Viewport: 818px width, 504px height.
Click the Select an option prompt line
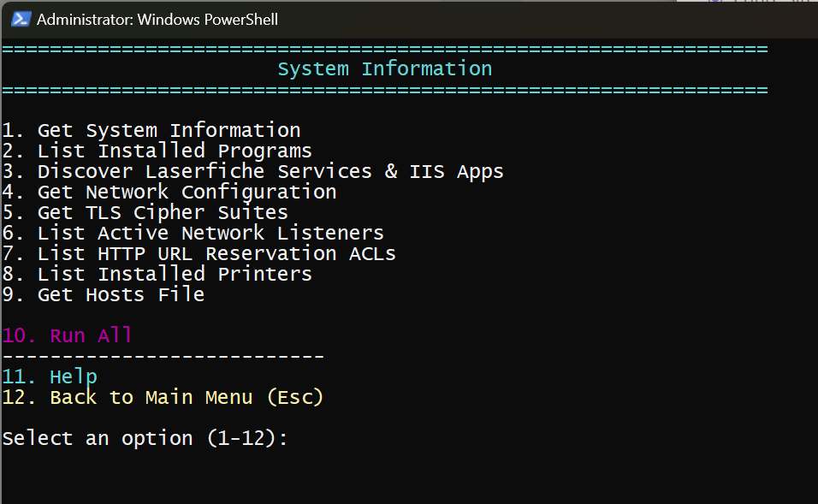point(145,438)
